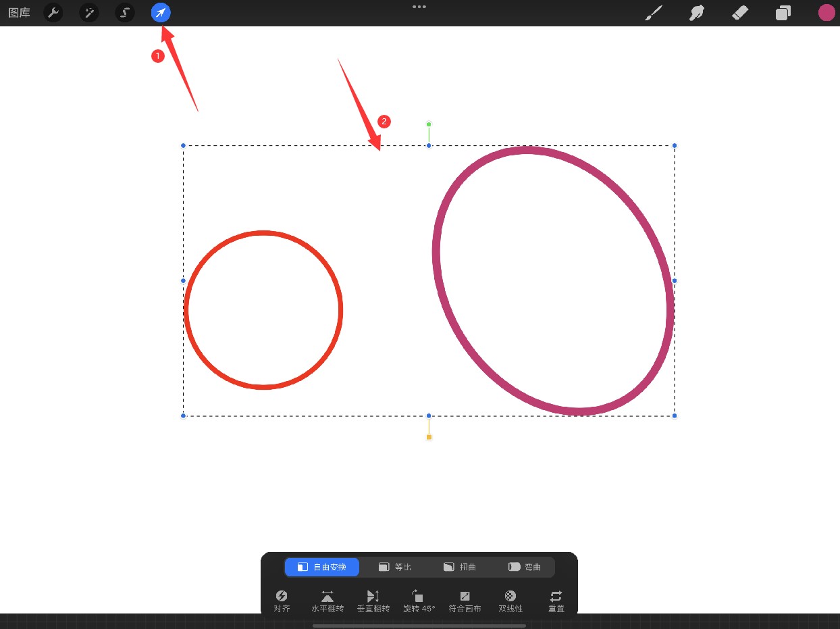Open 双线性 interpolation options
The width and height of the screenshot is (840, 629).
510,601
